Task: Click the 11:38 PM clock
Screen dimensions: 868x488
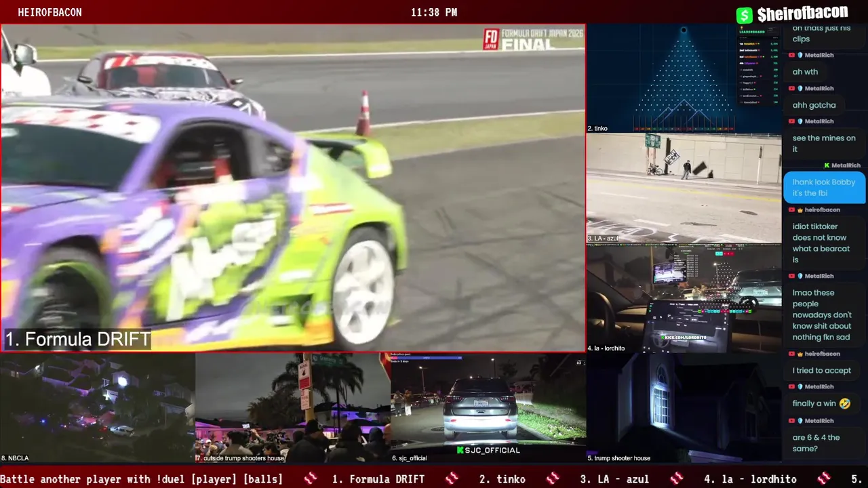Action: coord(434,12)
